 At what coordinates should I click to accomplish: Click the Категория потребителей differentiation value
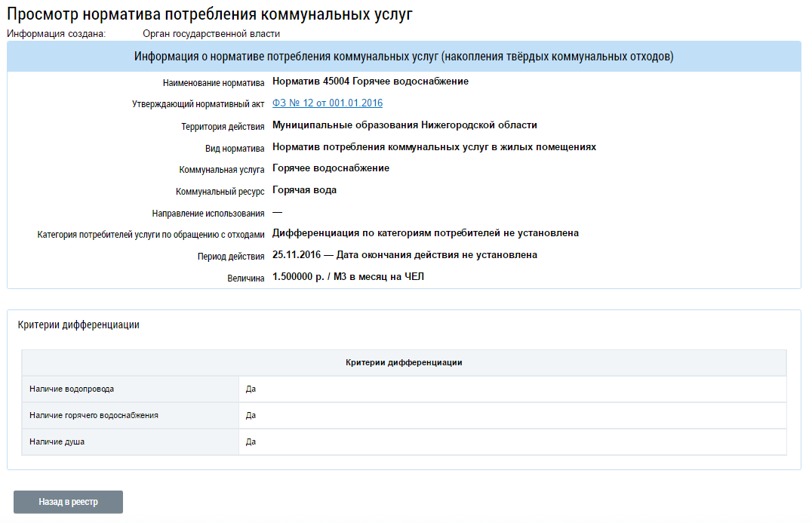coord(426,233)
